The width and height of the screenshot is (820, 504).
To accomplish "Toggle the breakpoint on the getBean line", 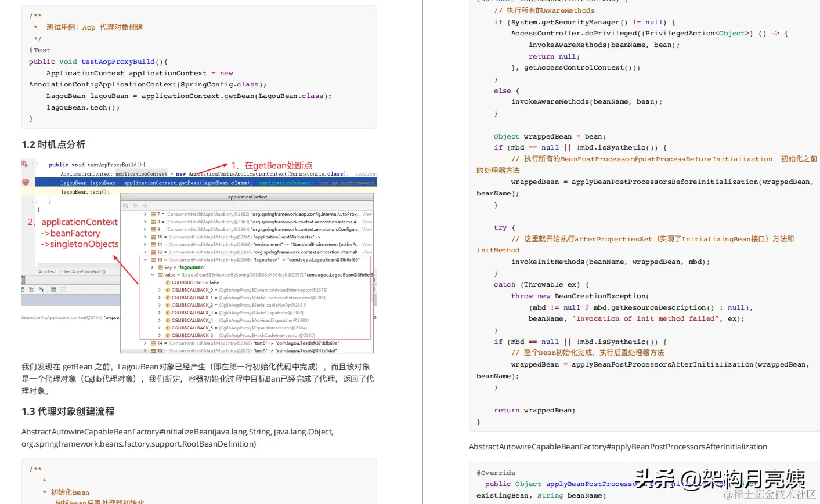I will point(26,182).
